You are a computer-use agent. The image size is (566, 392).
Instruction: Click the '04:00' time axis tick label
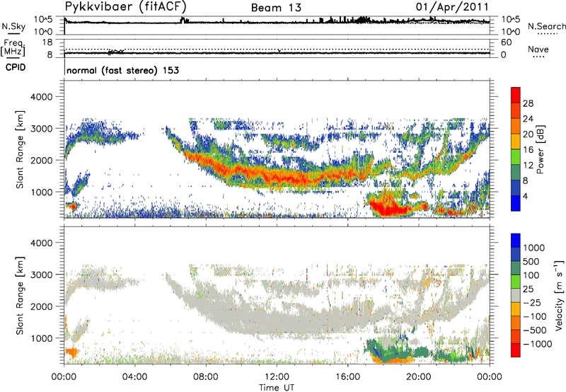point(135,377)
